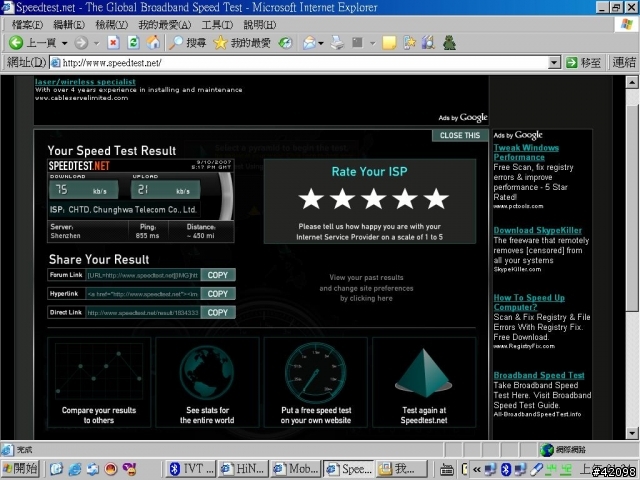Click the address bar URL field
The width and height of the screenshot is (640, 480).
click(x=300, y=62)
